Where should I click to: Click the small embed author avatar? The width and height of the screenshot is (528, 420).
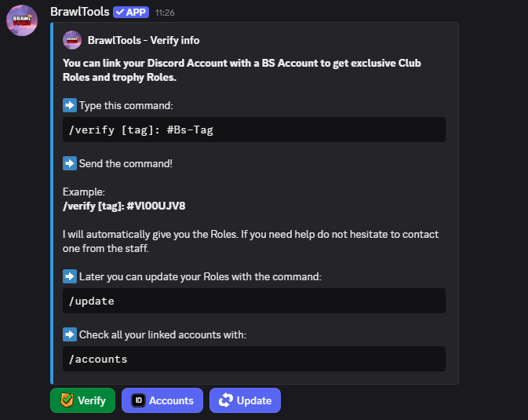[x=71, y=40]
